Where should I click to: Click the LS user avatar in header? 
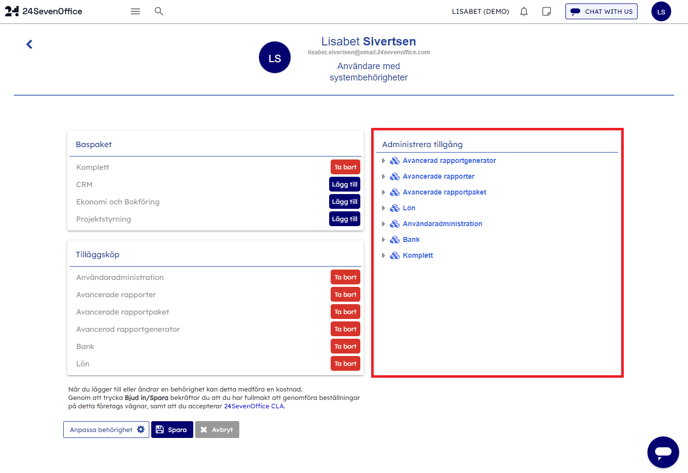[661, 12]
